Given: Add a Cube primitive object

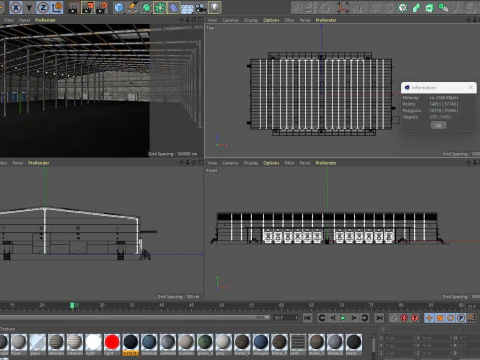Looking at the screenshot, I should (x=119, y=7).
